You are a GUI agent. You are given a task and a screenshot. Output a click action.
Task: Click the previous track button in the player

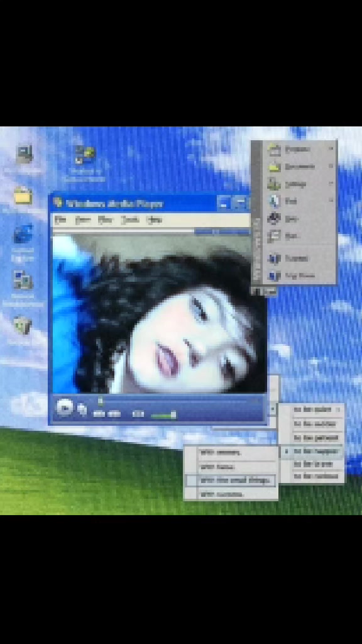[99, 414]
